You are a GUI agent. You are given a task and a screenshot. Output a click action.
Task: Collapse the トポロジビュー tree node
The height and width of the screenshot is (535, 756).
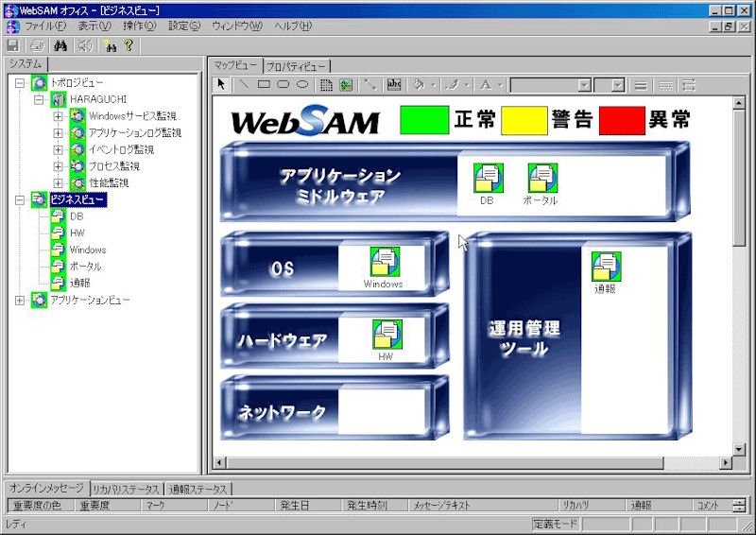(x=19, y=82)
